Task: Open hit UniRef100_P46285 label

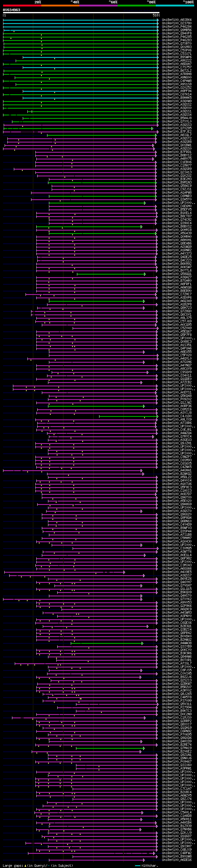Action: (177, 37)
